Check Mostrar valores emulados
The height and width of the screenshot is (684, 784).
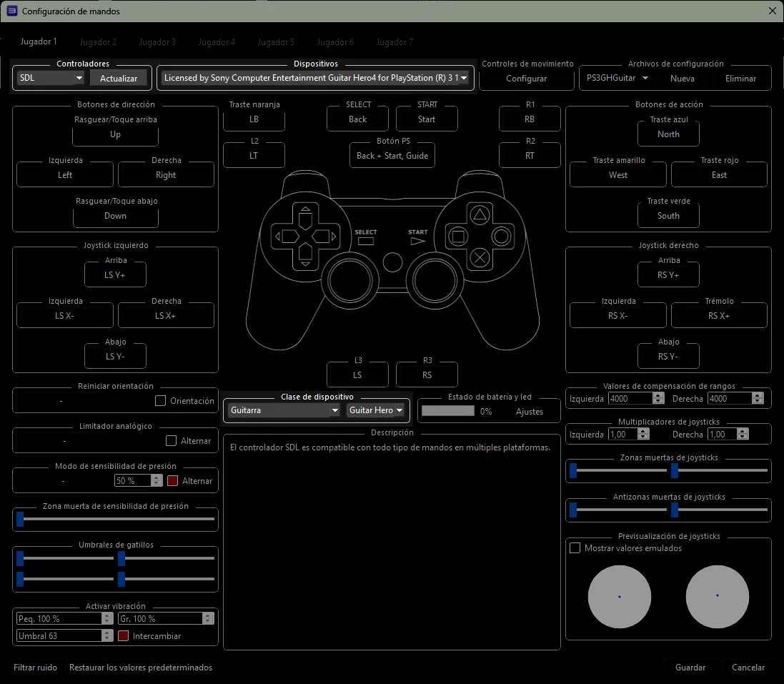575,548
